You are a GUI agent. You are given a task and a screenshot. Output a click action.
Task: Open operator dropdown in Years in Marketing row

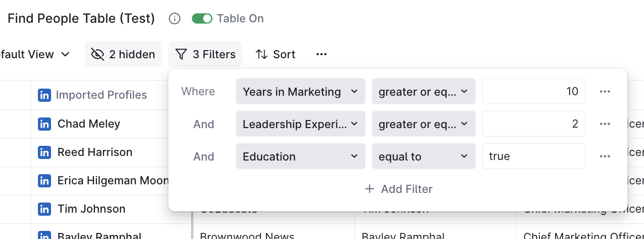coord(424,92)
